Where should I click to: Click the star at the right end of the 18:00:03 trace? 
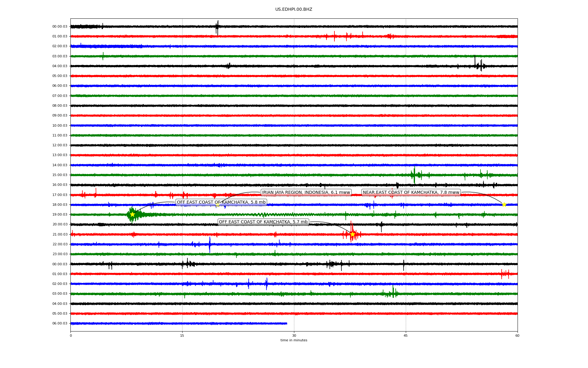tap(504, 205)
